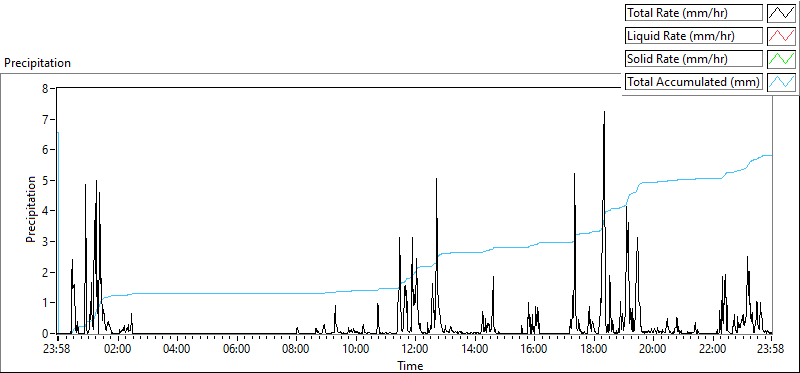Click the 14:00 time axis tick
This screenshot has width=800, height=373.
474,350
